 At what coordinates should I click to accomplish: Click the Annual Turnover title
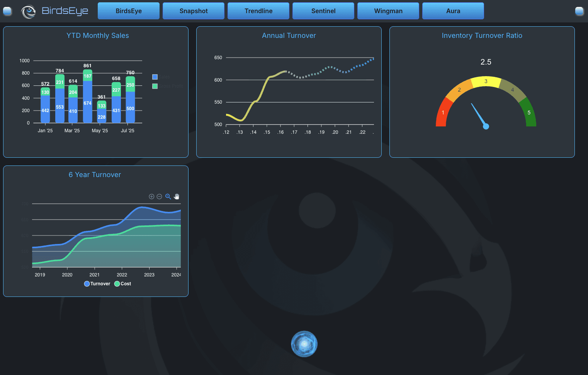click(x=289, y=36)
